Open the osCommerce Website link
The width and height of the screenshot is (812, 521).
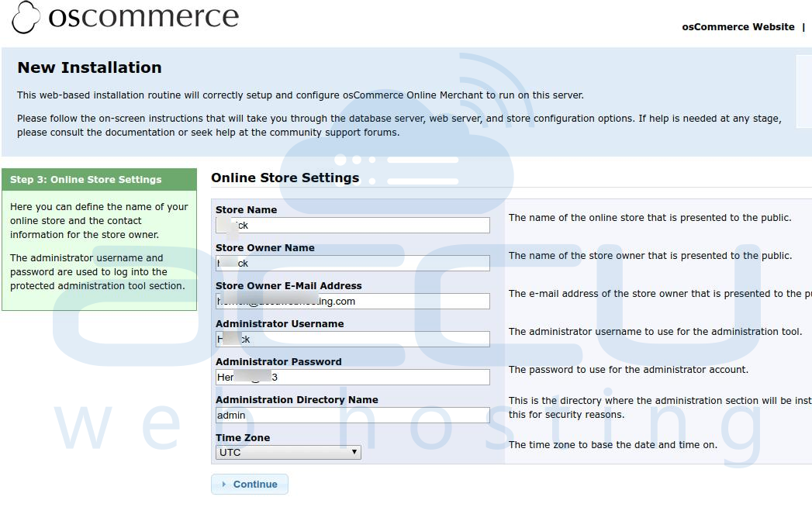(738, 26)
